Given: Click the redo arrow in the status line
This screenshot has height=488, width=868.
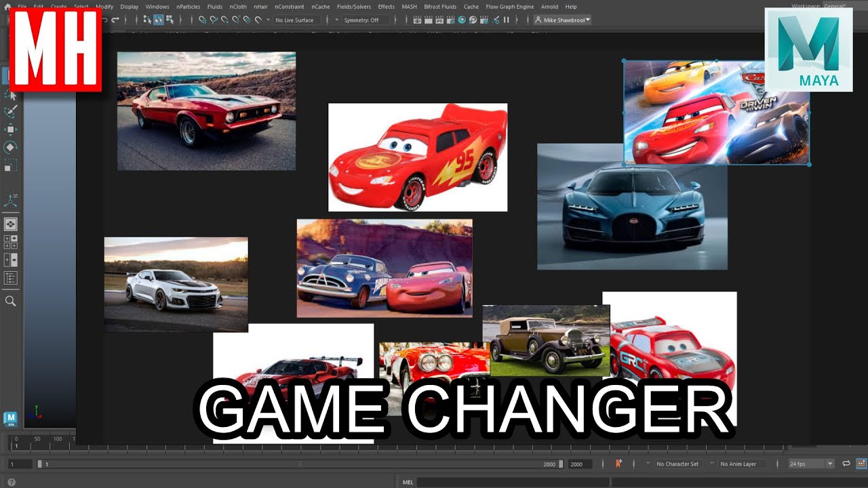Looking at the screenshot, I should pyautogui.click(x=114, y=20).
